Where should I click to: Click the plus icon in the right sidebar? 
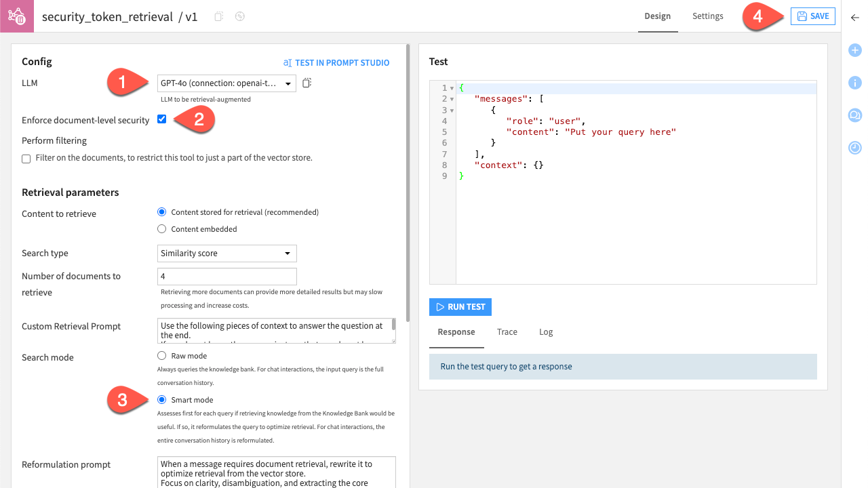click(x=854, y=49)
